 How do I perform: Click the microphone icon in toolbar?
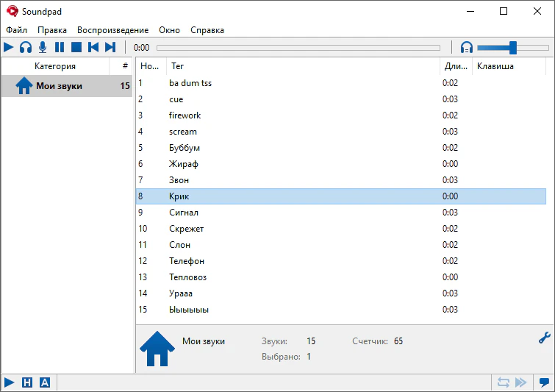(43, 47)
